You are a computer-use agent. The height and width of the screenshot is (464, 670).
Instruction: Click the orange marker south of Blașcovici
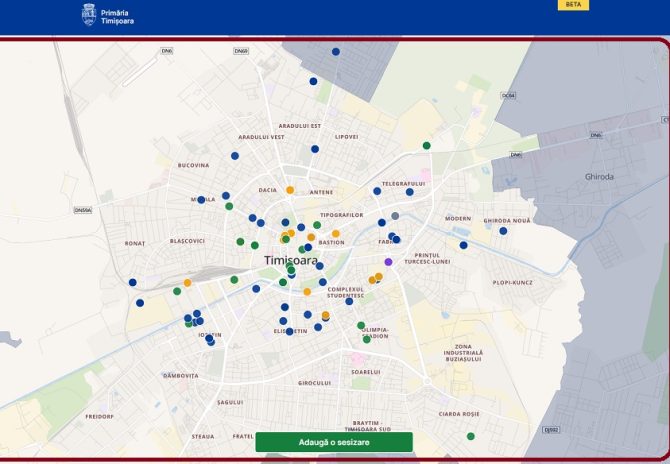187,283
